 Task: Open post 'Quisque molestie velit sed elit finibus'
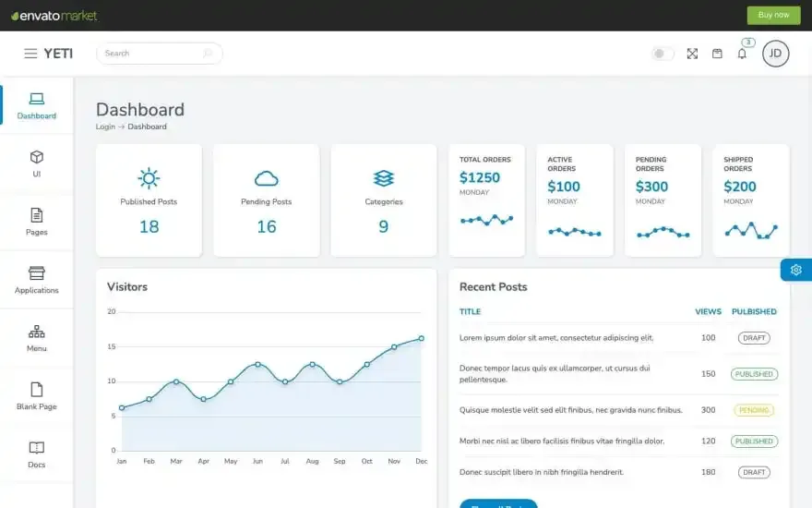[570, 410]
